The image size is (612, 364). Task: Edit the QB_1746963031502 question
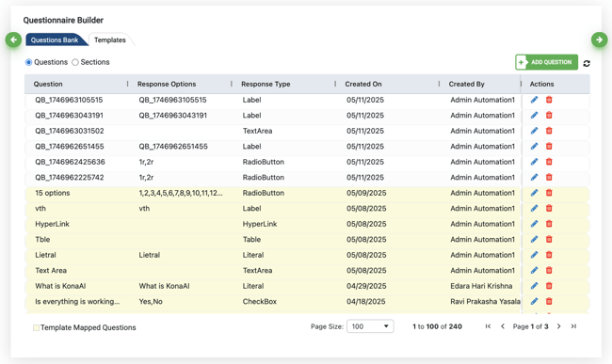pyautogui.click(x=535, y=131)
